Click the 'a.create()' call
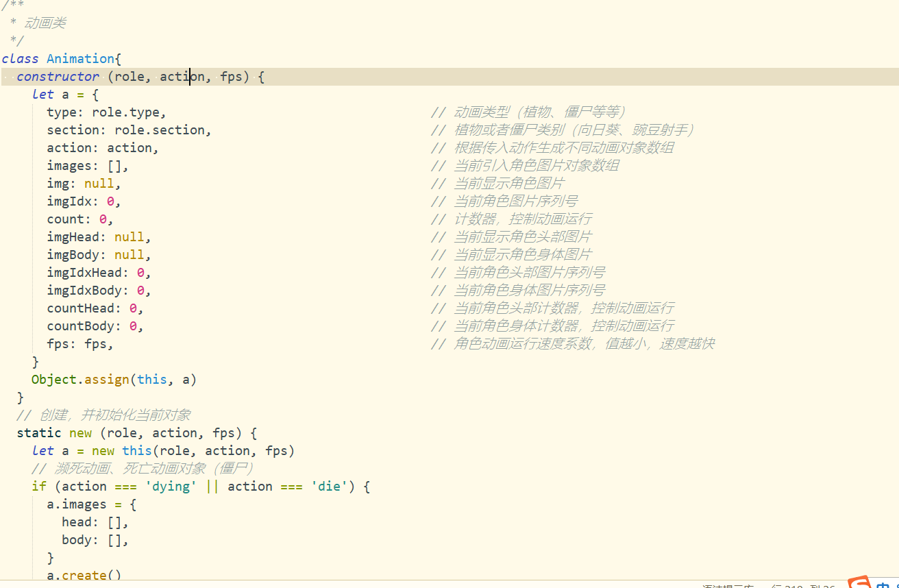 click(84, 575)
